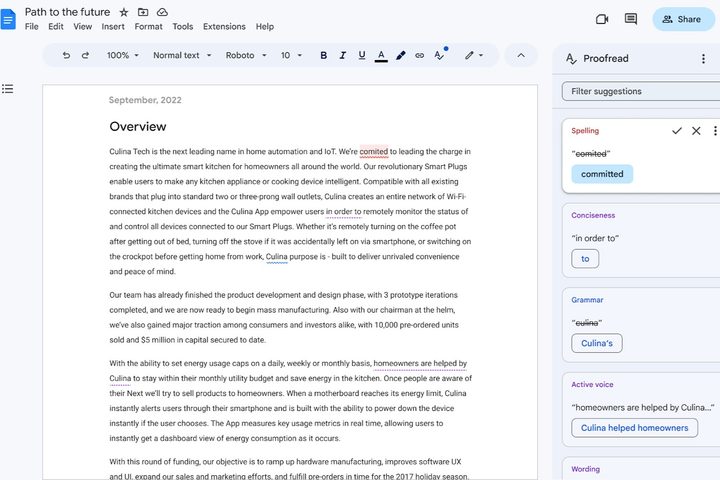The image size is (720, 480).
Task: Click the underlined phrase "in order to"
Action: pyautogui.click(x=343, y=211)
